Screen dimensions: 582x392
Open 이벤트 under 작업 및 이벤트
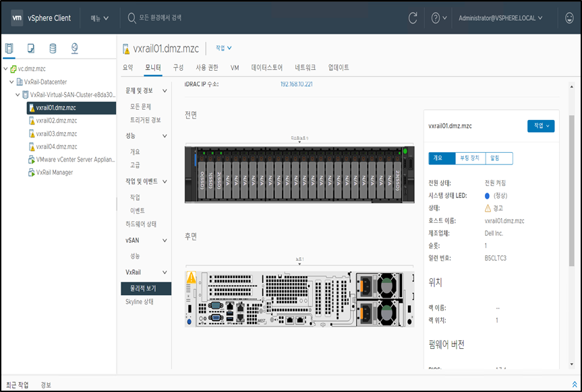tap(138, 211)
